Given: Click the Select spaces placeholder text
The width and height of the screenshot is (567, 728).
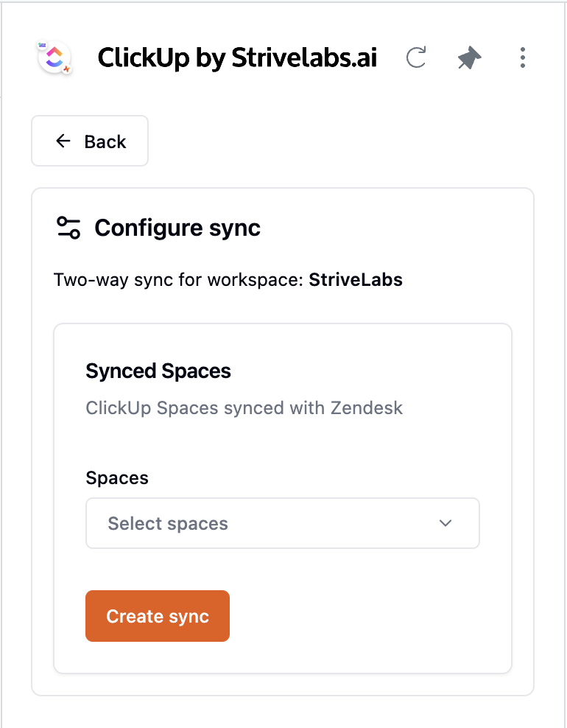Looking at the screenshot, I should coord(168,524).
